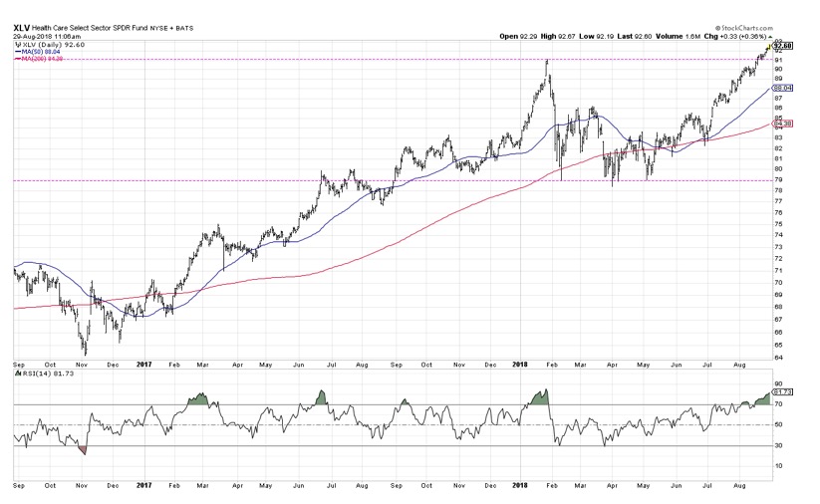Click the 'Chg +0.33 (+0.36%)' value

click(735, 37)
